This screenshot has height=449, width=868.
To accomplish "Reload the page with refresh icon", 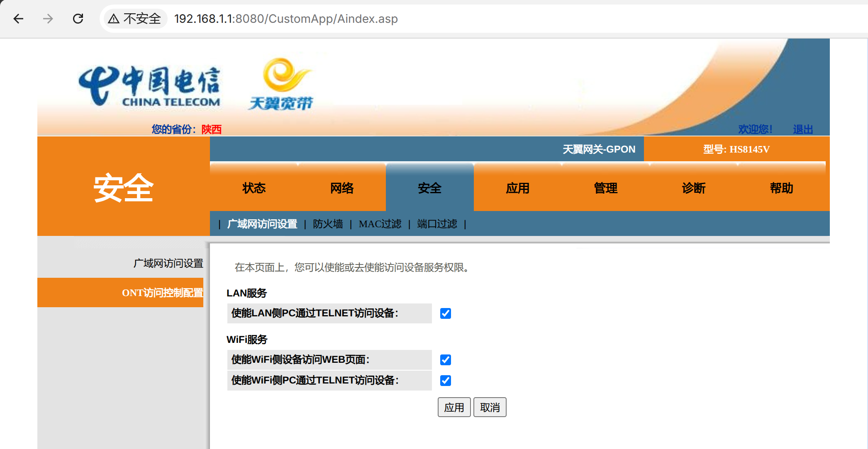I will [x=78, y=19].
